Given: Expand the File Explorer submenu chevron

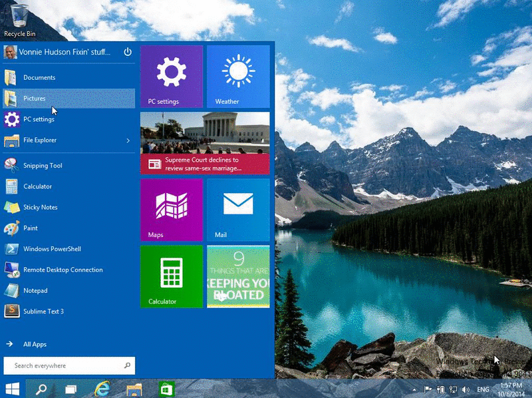Looking at the screenshot, I should pyautogui.click(x=128, y=140).
